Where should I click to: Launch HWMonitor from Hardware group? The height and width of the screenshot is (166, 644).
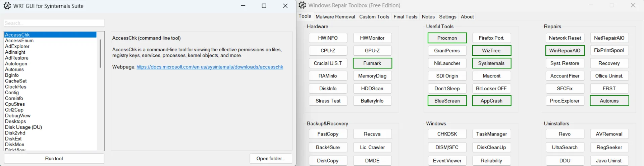pyautogui.click(x=372, y=38)
